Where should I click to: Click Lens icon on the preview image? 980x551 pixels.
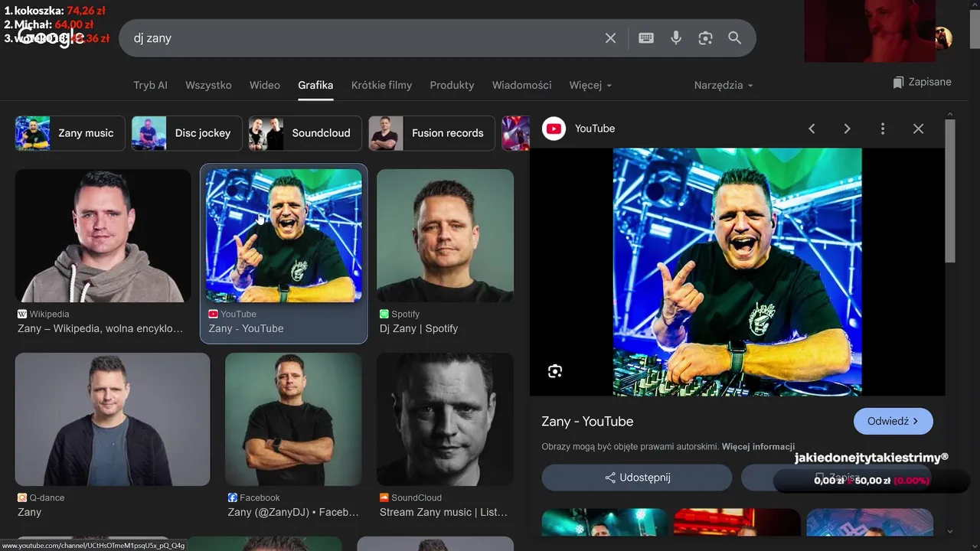(x=555, y=371)
